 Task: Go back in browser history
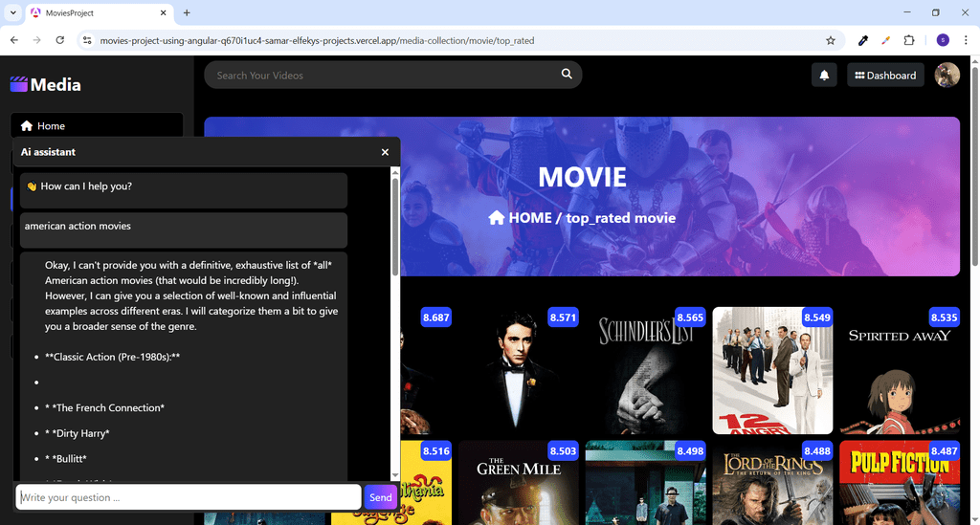tap(14, 40)
